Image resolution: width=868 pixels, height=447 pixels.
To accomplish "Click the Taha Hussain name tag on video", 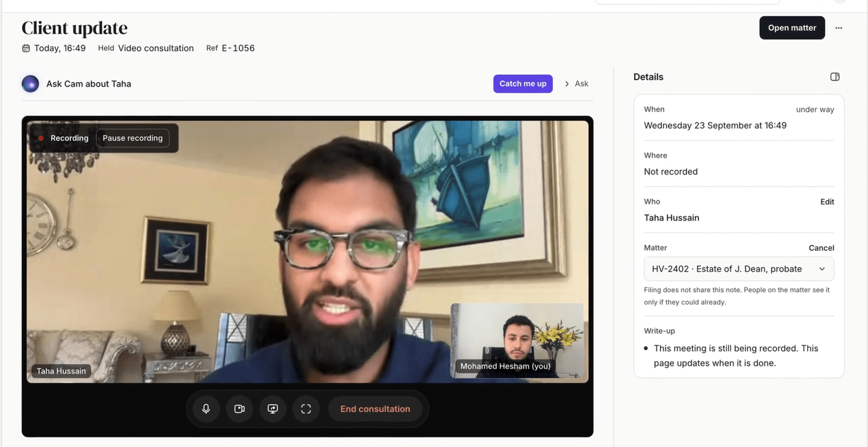I will point(61,370).
